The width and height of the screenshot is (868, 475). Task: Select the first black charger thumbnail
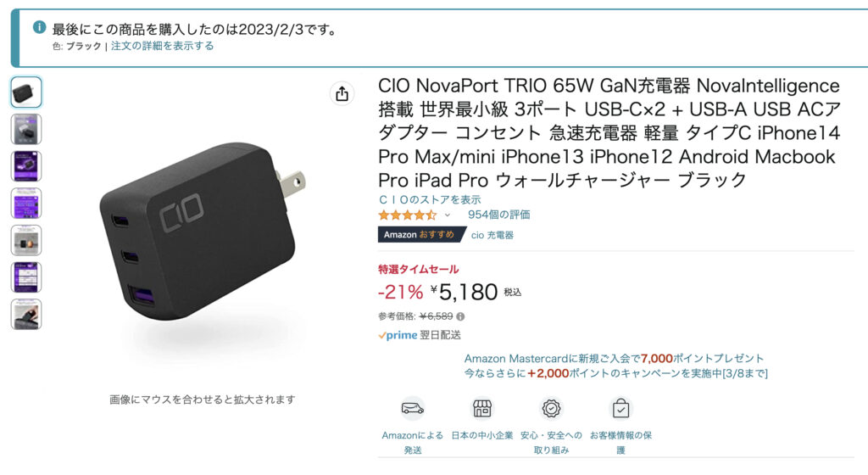point(26,92)
